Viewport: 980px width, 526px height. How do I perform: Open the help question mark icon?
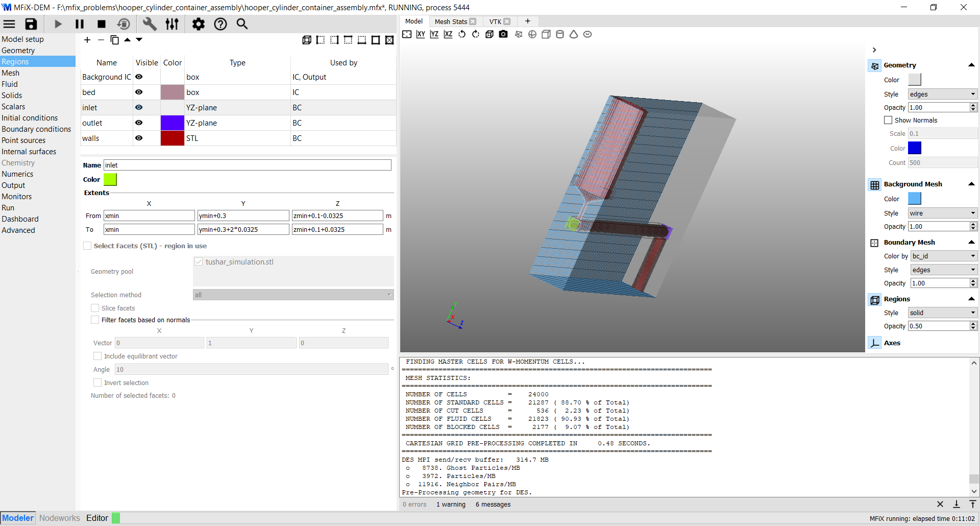pyautogui.click(x=220, y=24)
